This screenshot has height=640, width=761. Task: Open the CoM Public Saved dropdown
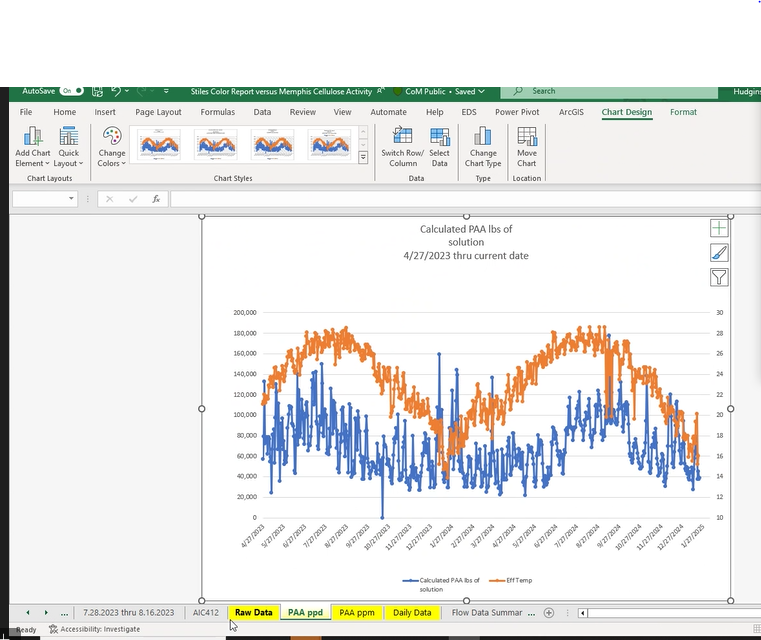click(446, 92)
